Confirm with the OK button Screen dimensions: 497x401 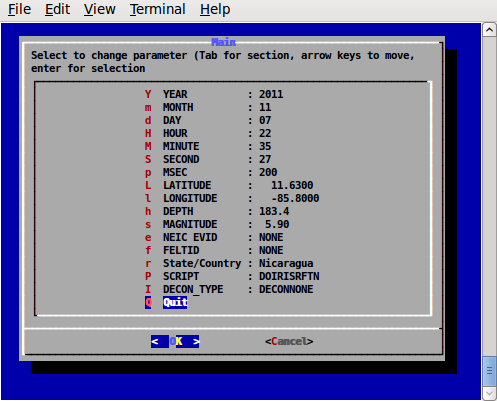(x=175, y=341)
